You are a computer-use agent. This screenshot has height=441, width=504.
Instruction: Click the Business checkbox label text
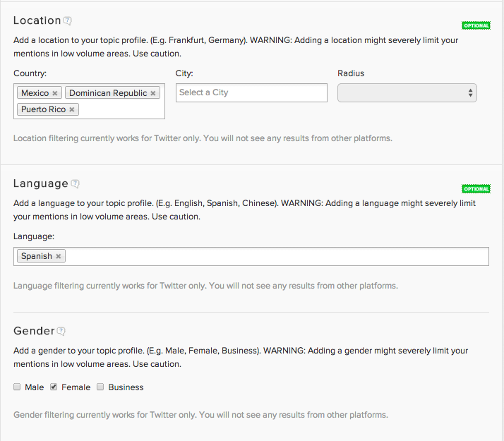pyautogui.click(x=126, y=387)
